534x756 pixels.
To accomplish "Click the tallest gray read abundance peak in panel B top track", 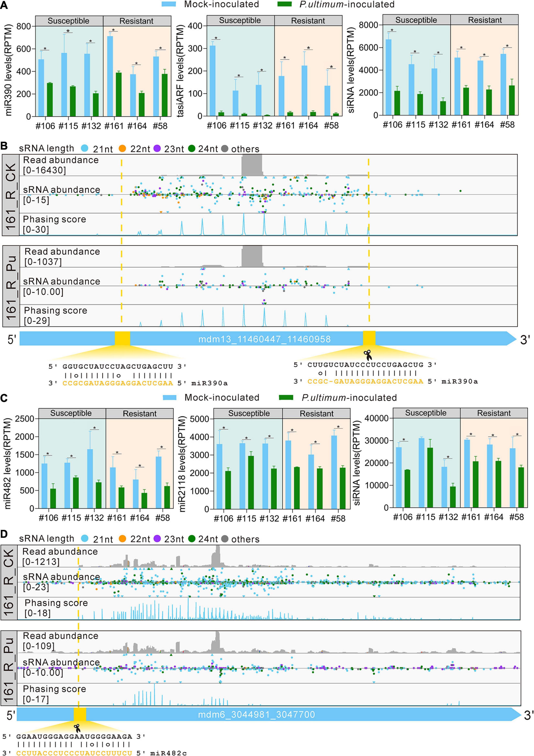I will coord(252,165).
